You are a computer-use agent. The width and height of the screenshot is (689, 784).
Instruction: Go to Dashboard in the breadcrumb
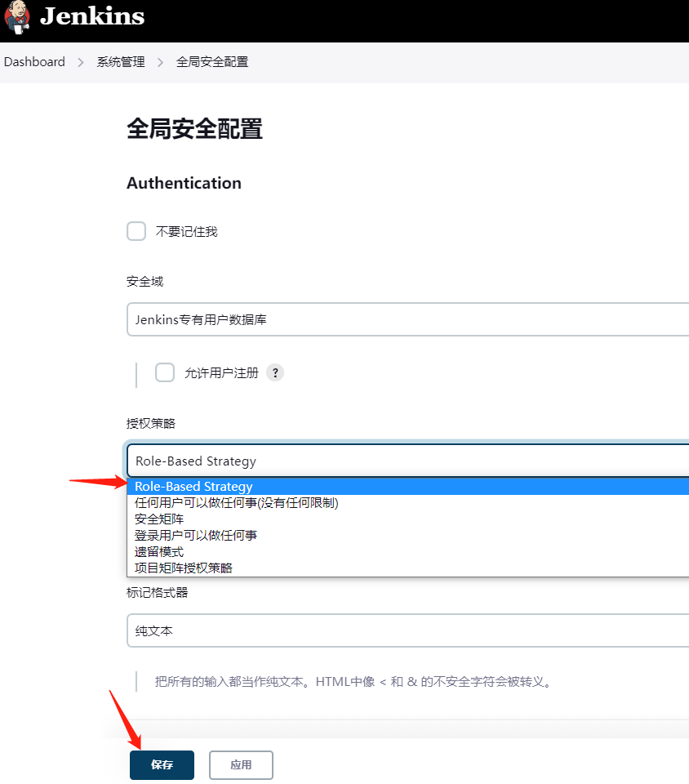(x=34, y=62)
